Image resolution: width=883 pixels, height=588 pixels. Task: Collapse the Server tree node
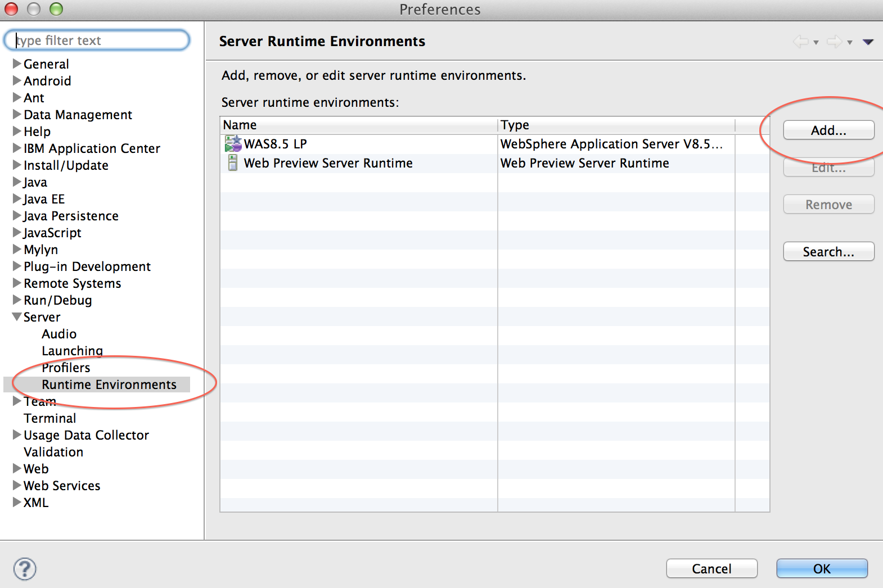[x=17, y=317]
